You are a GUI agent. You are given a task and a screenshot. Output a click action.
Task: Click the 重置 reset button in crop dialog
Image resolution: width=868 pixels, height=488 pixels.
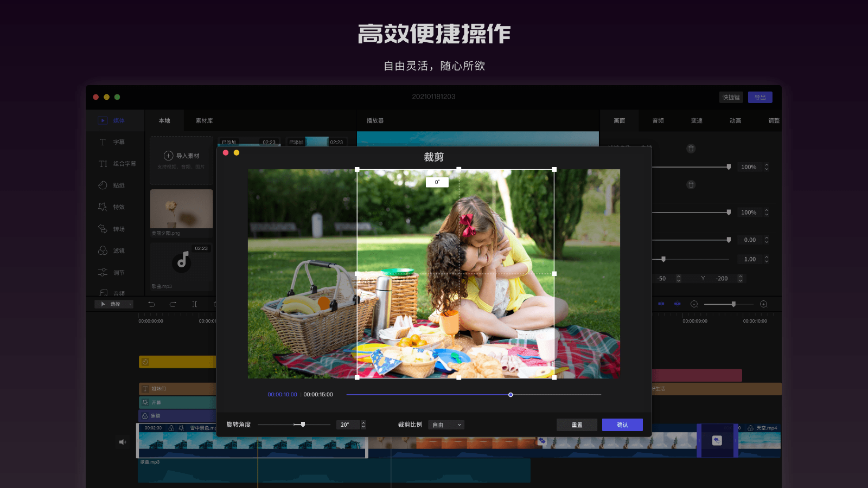577,425
